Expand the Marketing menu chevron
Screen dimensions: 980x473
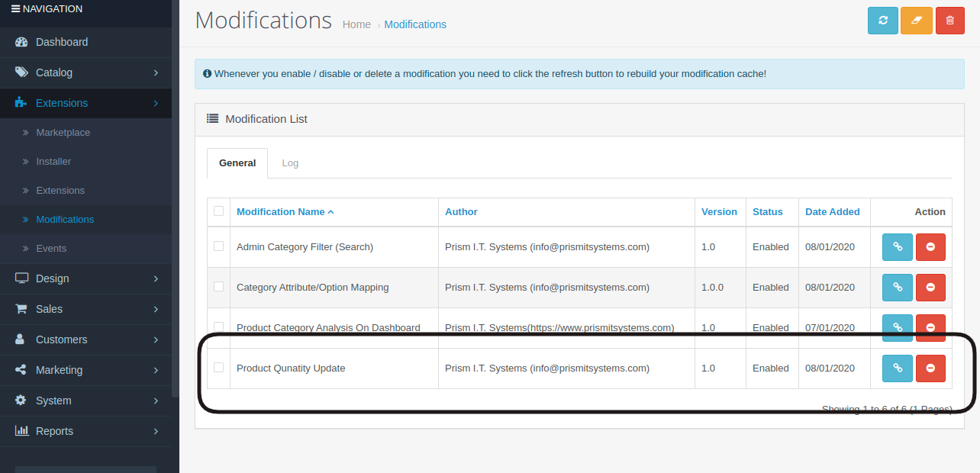pyautogui.click(x=156, y=370)
